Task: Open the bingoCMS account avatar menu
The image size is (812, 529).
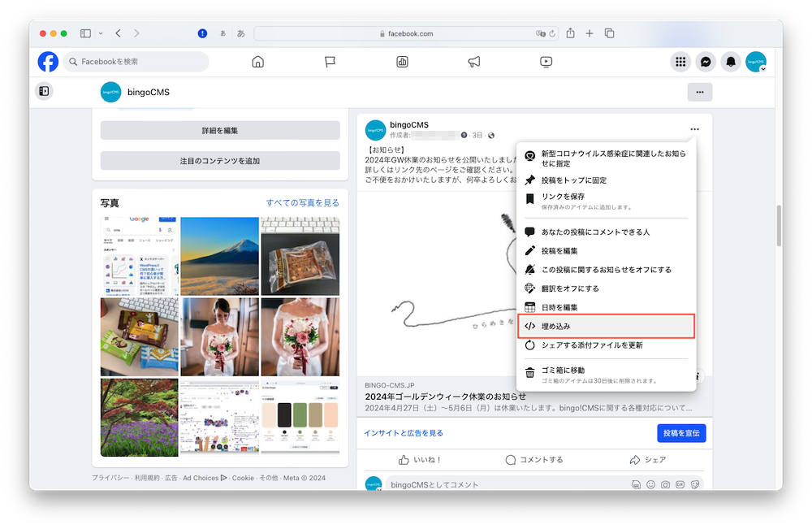Action: pos(756,62)
